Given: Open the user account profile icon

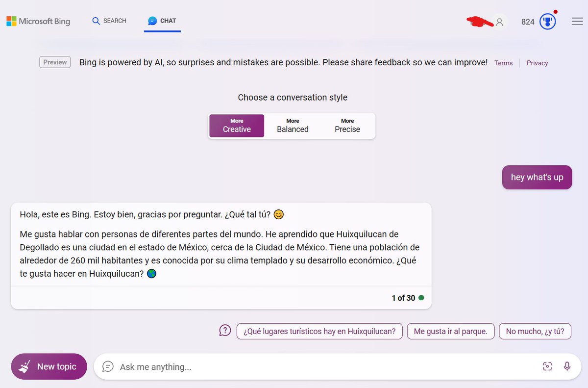Looking at the screenshot, I should click(x=499, y=22).
